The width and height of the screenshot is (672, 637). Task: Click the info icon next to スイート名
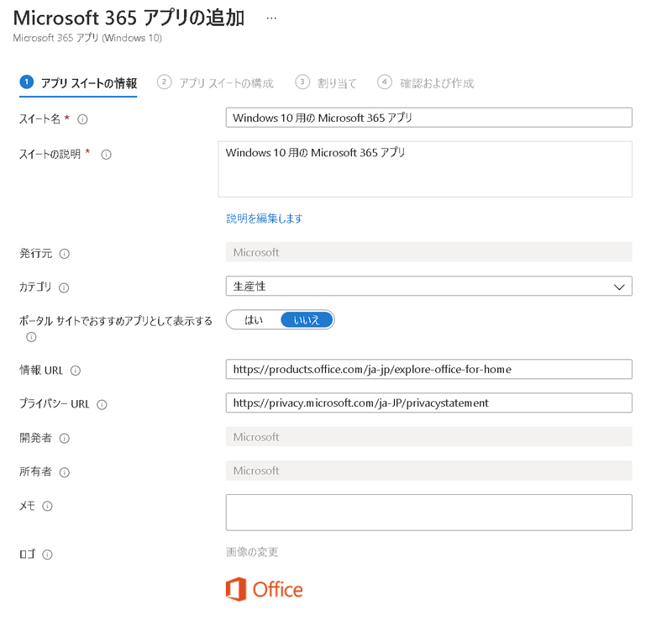pos(82,119)
